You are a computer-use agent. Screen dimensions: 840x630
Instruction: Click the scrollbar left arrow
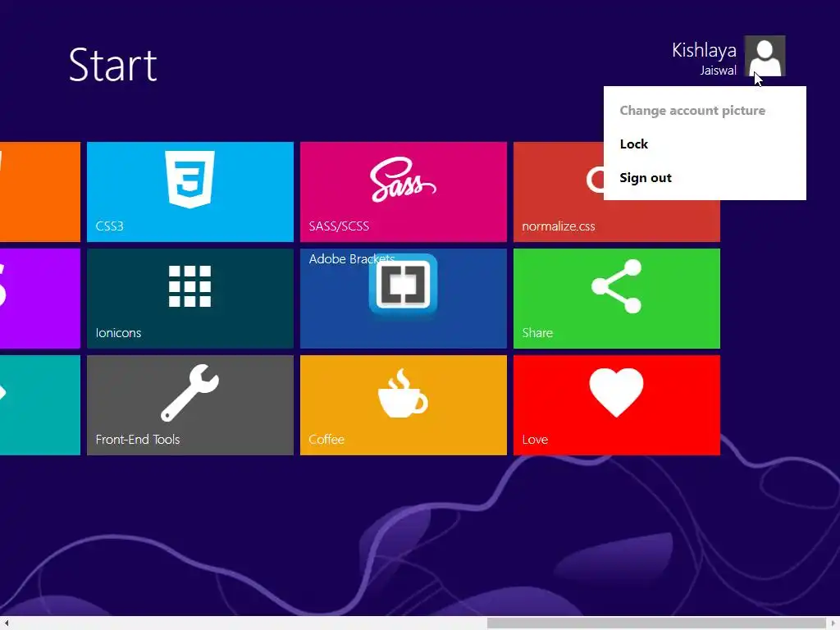coord(7,623)
